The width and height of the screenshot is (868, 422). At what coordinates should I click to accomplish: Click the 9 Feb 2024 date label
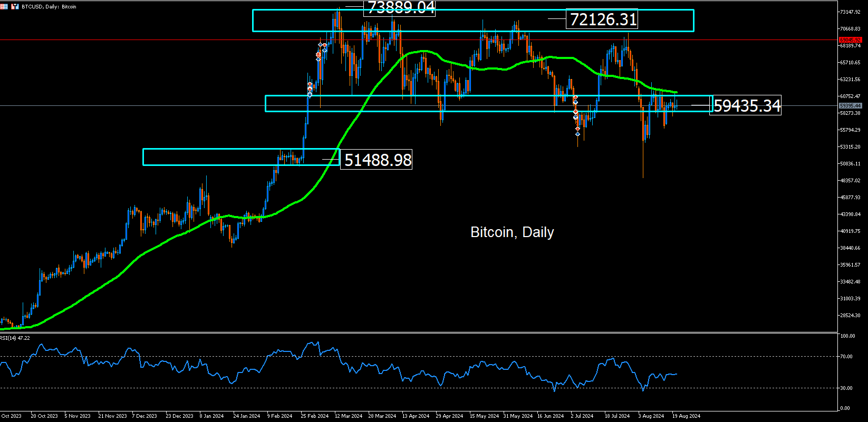tap(280, 416)
